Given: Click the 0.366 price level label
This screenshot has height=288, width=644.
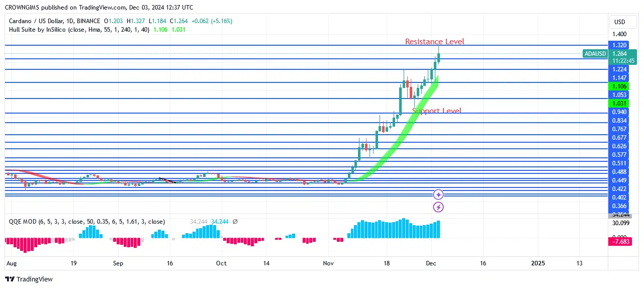Looking at the screenshot, I should tap(619, 206).
